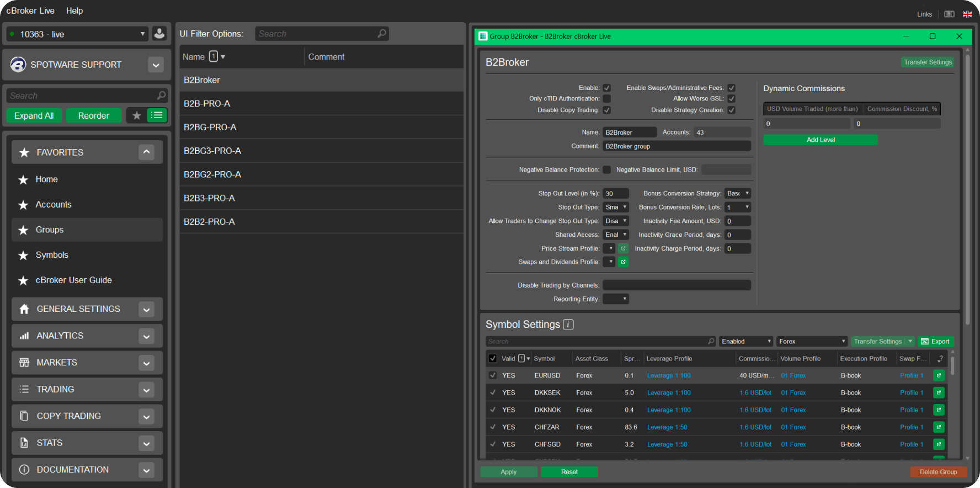Sort the group list by Name column

194,57
